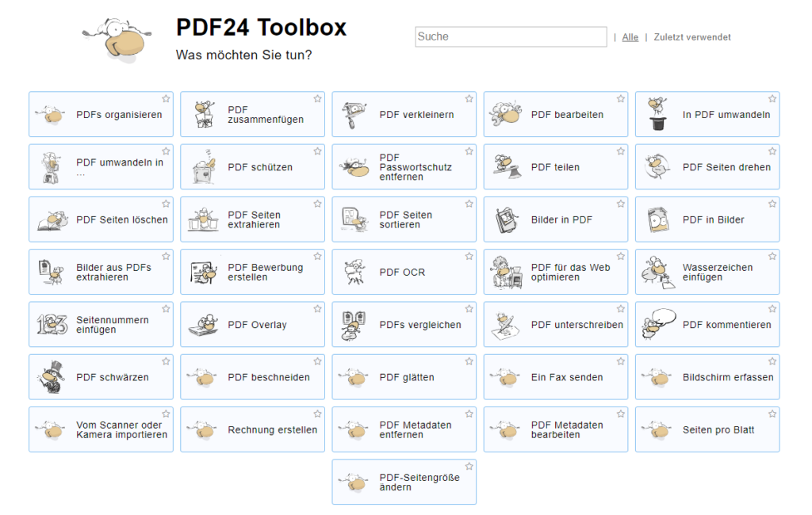Image resolution: width=812 pixels, height=515 pixels.
Task: Show all tools via Alle filter
Action: (630, 37)
